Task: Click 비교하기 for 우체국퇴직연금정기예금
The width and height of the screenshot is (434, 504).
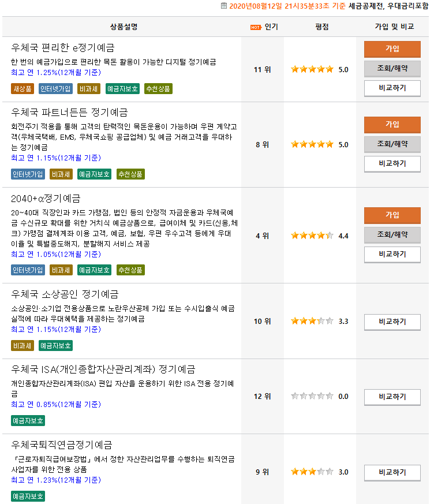Action: pyautogui.click(x=392, y=472)
